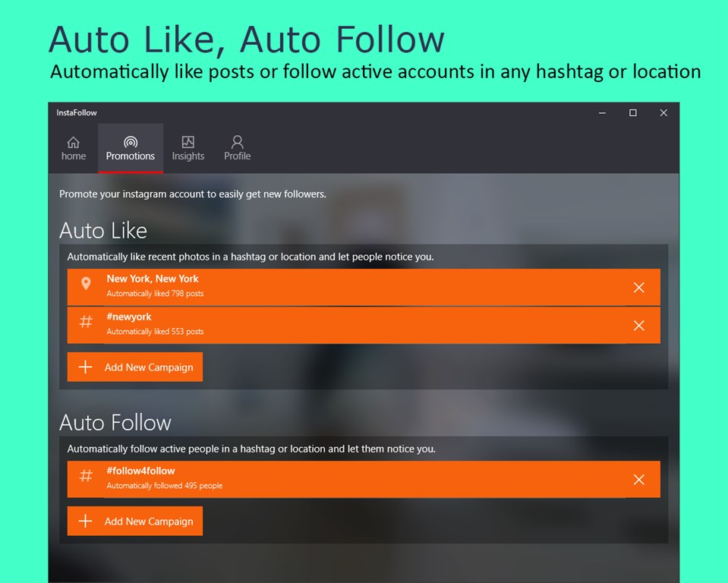The height and width of the screenshot is (583, 728).
Task: Remove the #follow4follow auto follow campaign
Action: pos(638,480)
